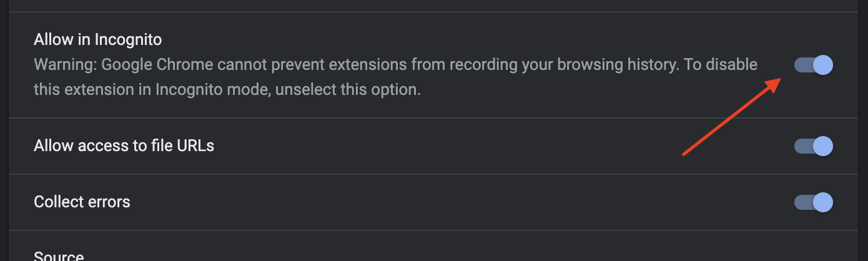This screenshot has width=868, height=261.
Task: Disable the Allow in Incognito toggle
Action: click(814, 65)
